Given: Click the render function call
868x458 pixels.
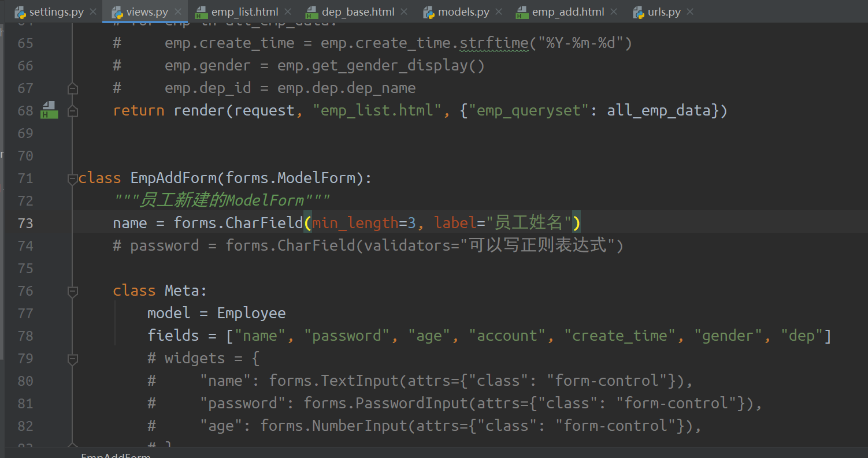Looking at the screenshot, I should click(x=199, y=110).
